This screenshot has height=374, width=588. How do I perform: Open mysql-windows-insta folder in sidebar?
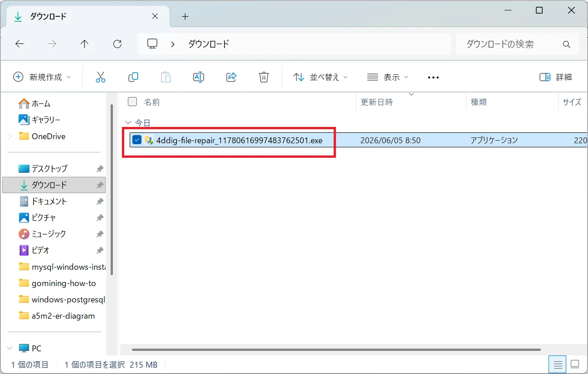(x=62, y=267)
